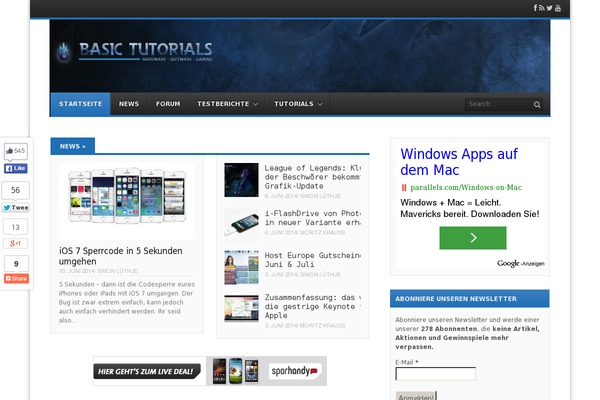Expand the Testberichte dropdown menu
This screenshot has width=600, height=400.
point(227,104)
